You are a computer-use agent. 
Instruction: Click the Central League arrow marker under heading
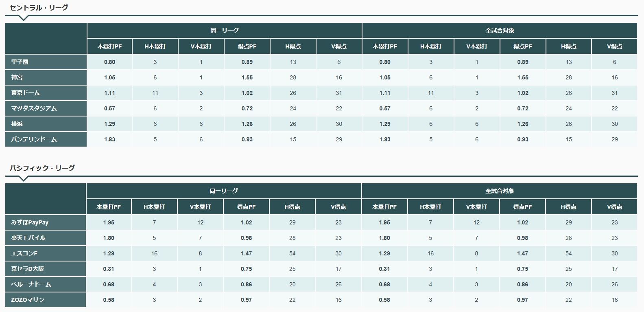(24, 18)
